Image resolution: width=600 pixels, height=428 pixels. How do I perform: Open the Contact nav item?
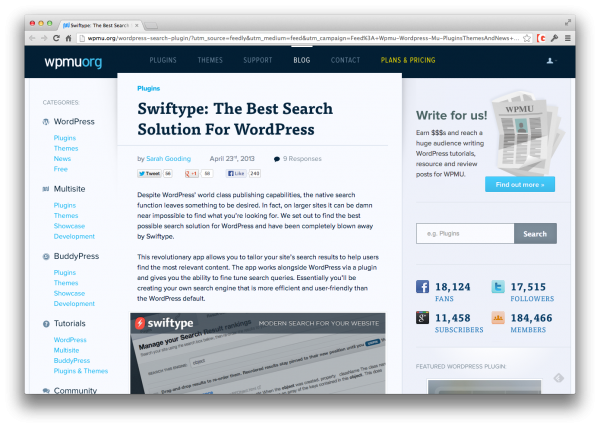(x=346, y=60)
